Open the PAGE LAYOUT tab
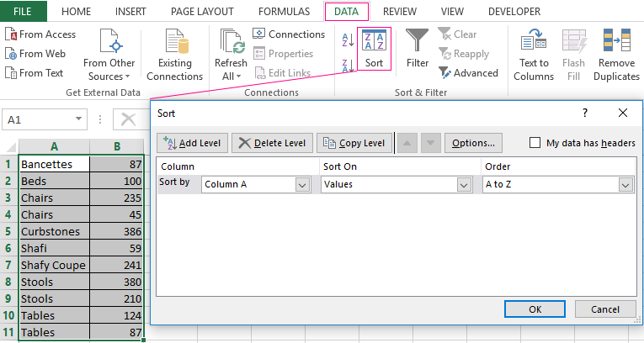This screenshot has width=644, height=343. coord(201,12)
